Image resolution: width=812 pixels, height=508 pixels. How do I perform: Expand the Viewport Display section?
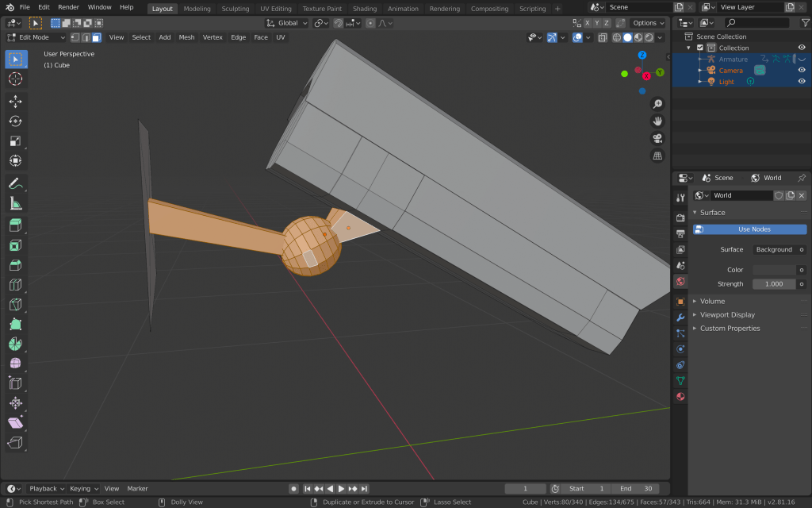(x=727, y=315)
